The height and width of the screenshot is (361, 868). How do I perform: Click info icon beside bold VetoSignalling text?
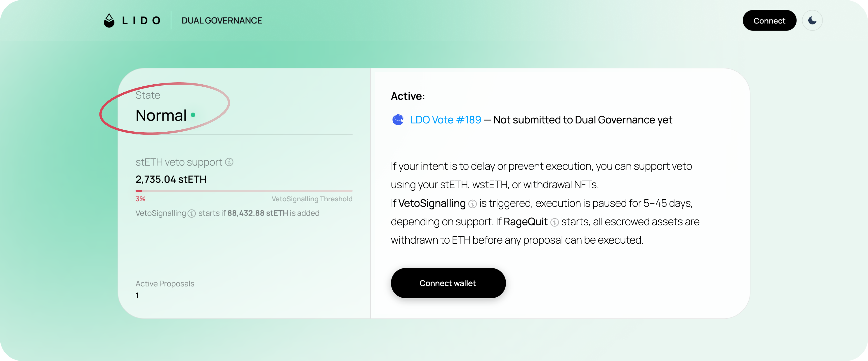pyautogui.click(x=472, y=204)
